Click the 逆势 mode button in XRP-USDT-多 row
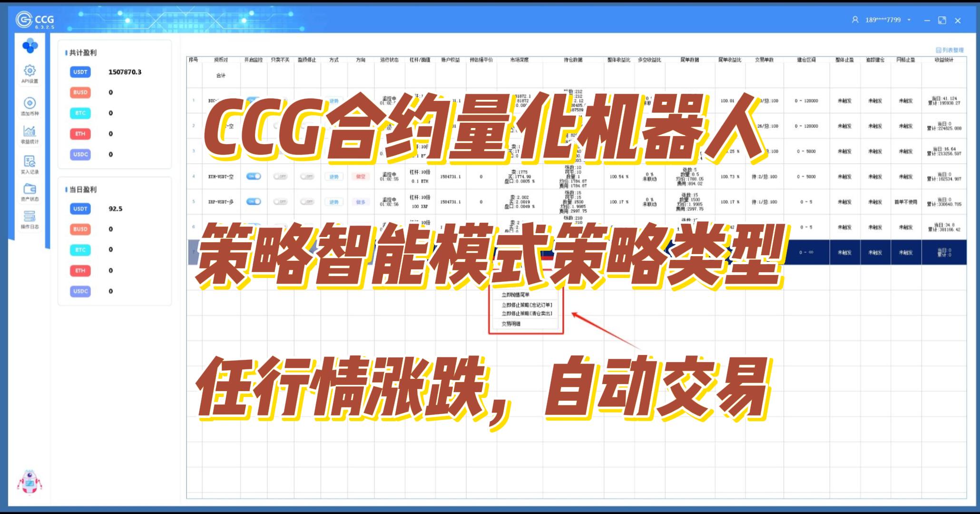 [x=334, y=202]
